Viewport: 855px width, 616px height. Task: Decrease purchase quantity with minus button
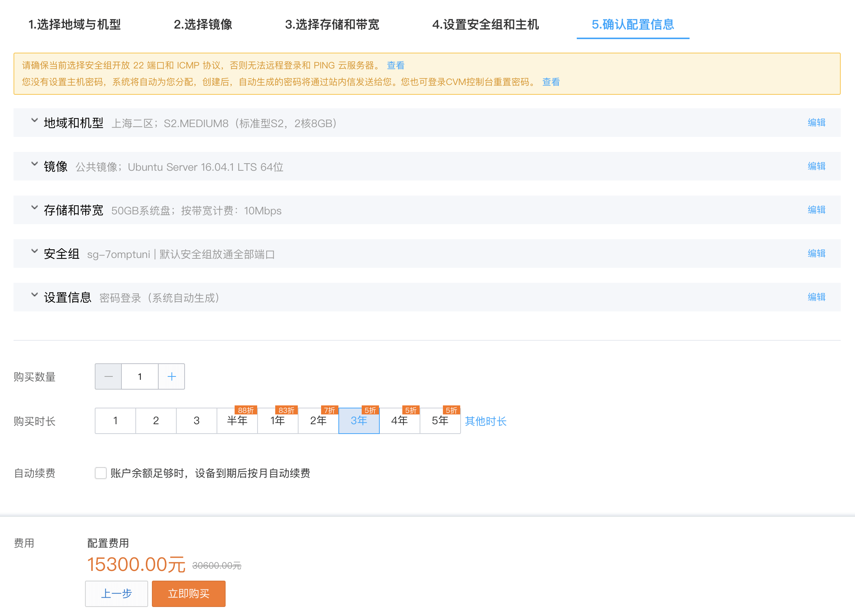click(108, 376)
